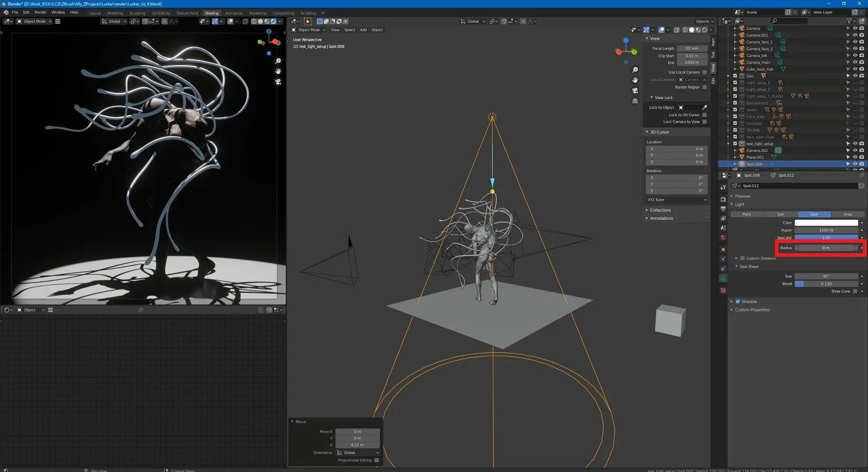Click the zoom magnifier icon in main viewport

(635, 70)
